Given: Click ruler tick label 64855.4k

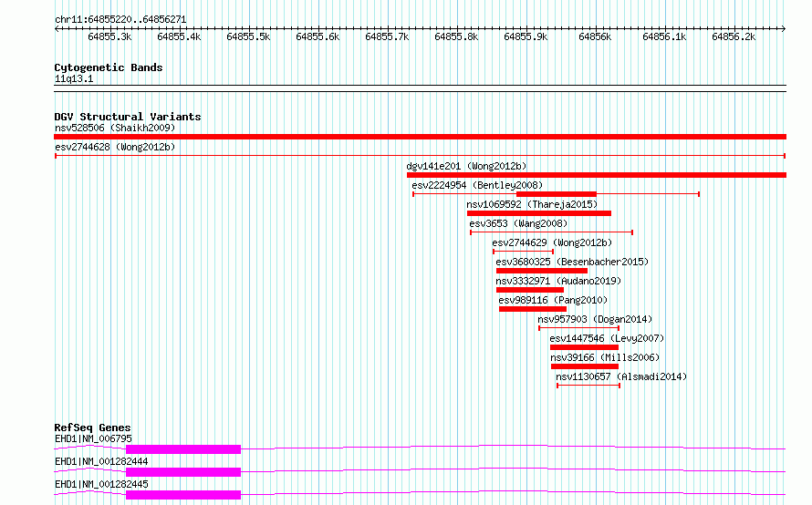Looking at the screenshot, I should [x=179, y=37].
